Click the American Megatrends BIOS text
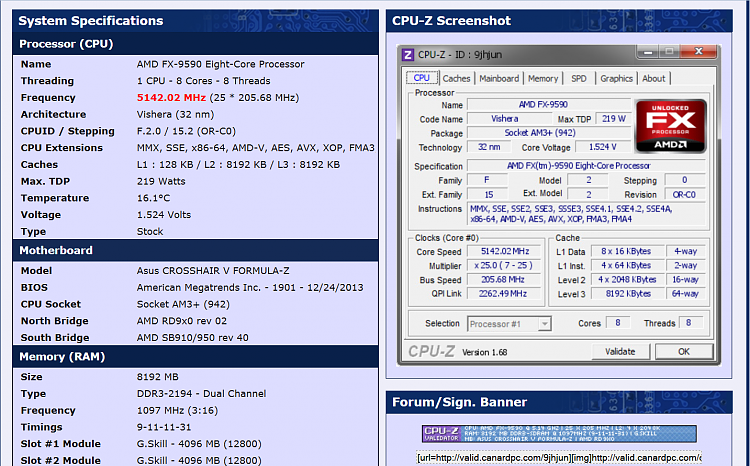The image size is (750, 466). click(250, 288)
